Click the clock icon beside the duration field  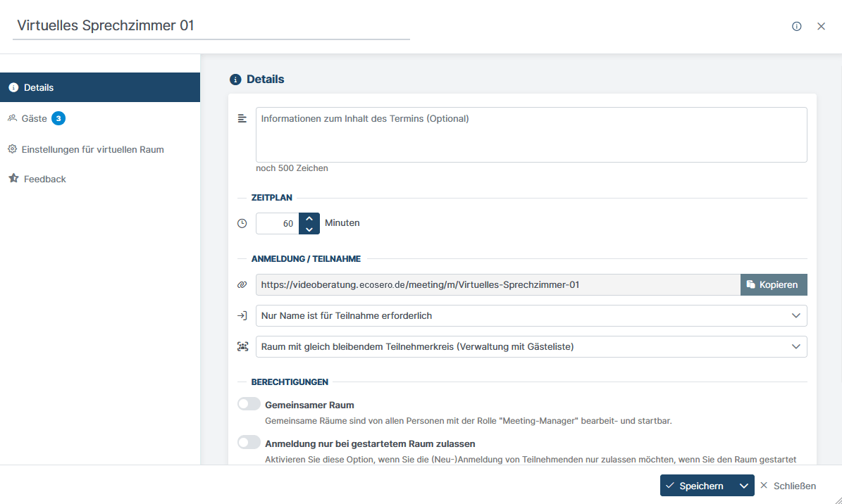click(x=242, y=222)
